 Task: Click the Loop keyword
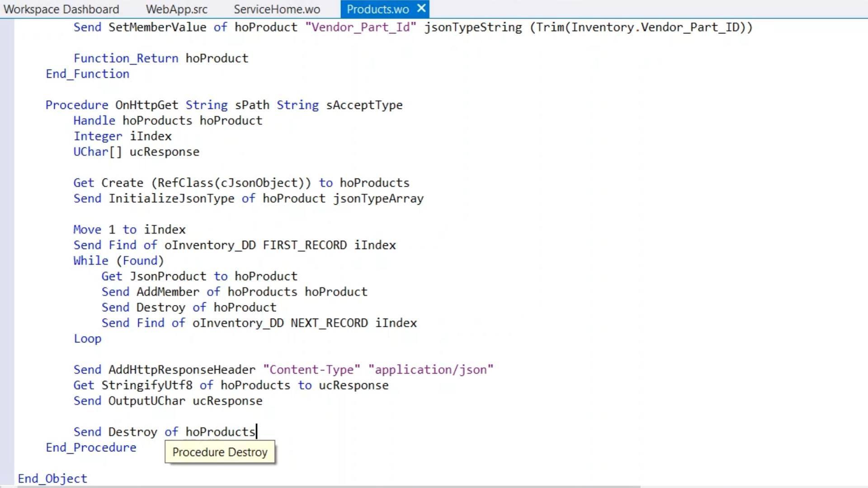(87, 338)
